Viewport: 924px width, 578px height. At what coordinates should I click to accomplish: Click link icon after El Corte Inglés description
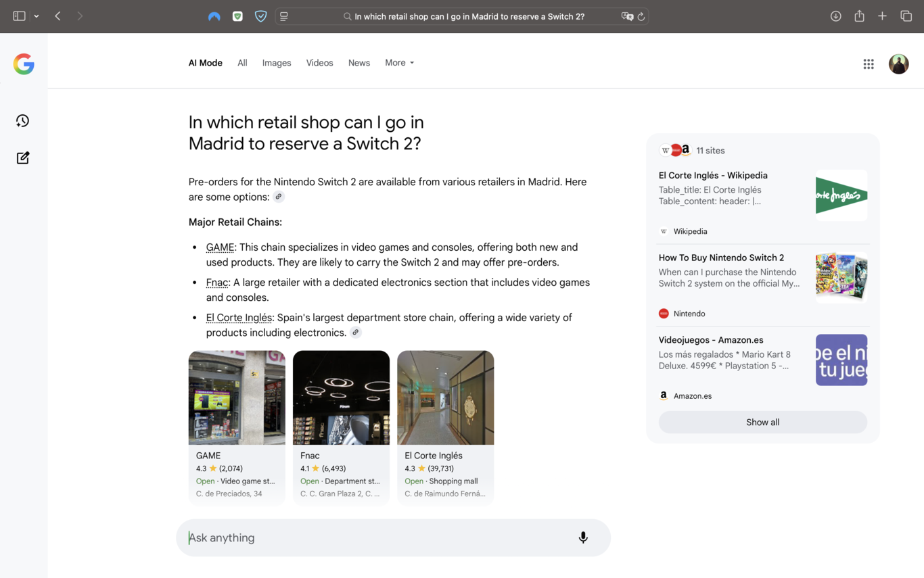356,332
